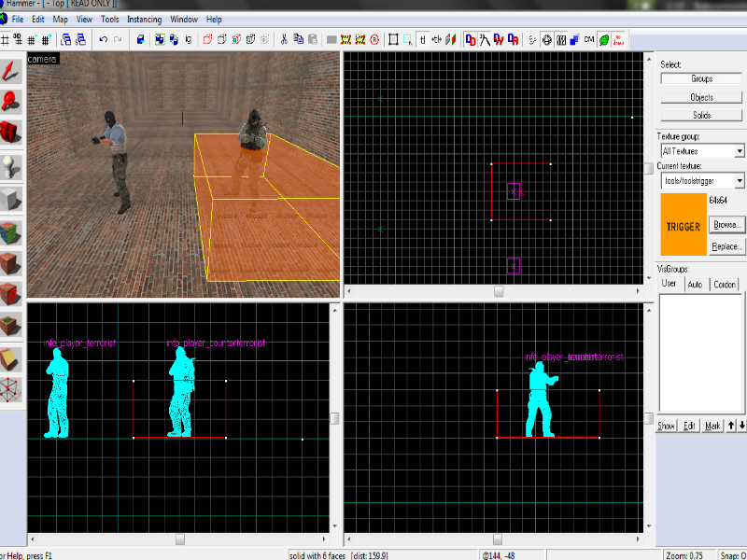747x560 pixels.
Task: Select the Magnify tool
Action: [10, 102]
